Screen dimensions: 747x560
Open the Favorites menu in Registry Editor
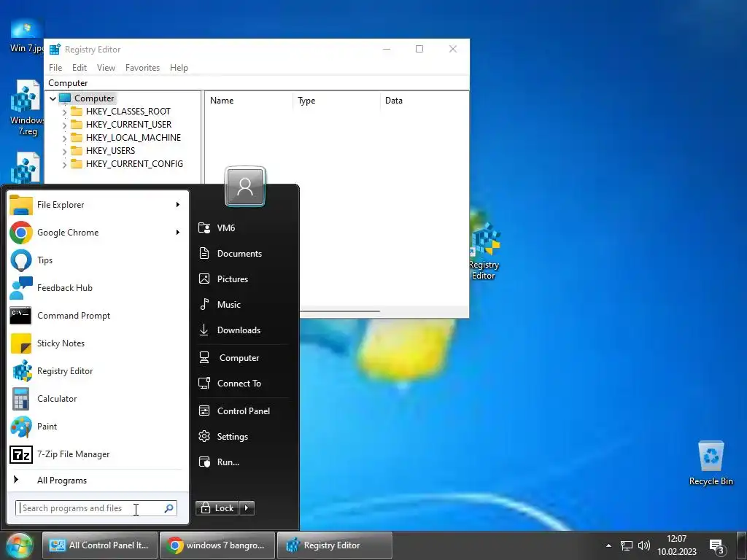coord(142,68)
